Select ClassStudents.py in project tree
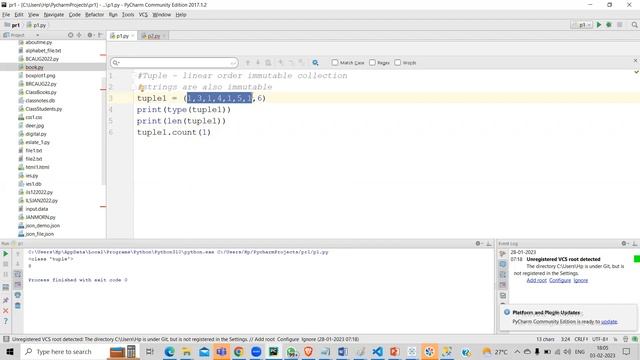640x360 pixels. [x=43, y=109]
